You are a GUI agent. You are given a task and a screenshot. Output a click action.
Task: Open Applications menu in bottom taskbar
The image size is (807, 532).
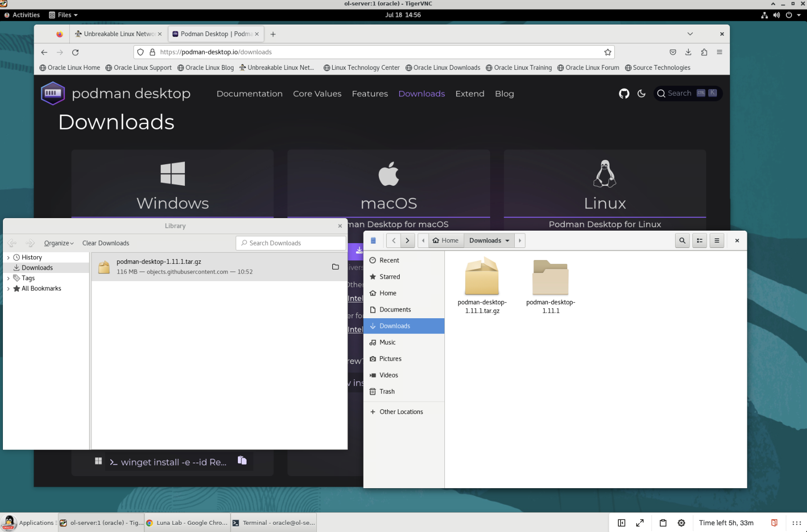(29, 523)
